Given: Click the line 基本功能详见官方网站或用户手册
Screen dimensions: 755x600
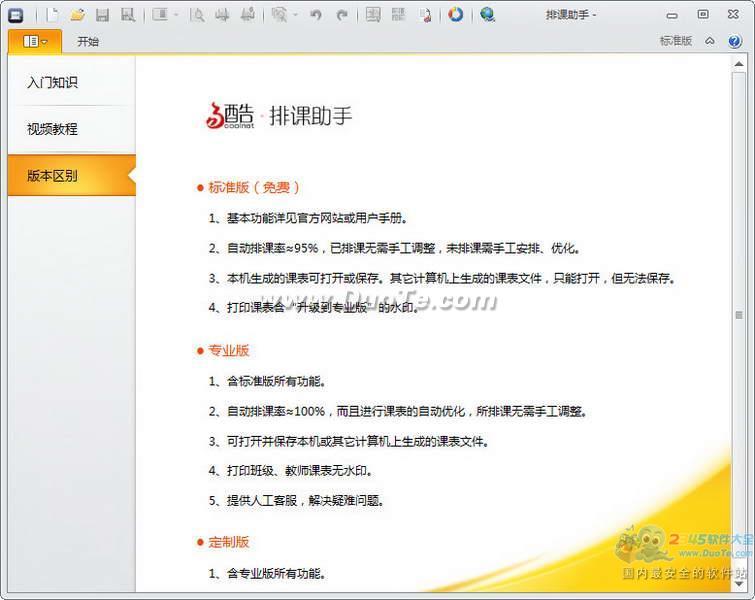Looking at the screenshot, I should pyautogui.click(x=308, y=219).
